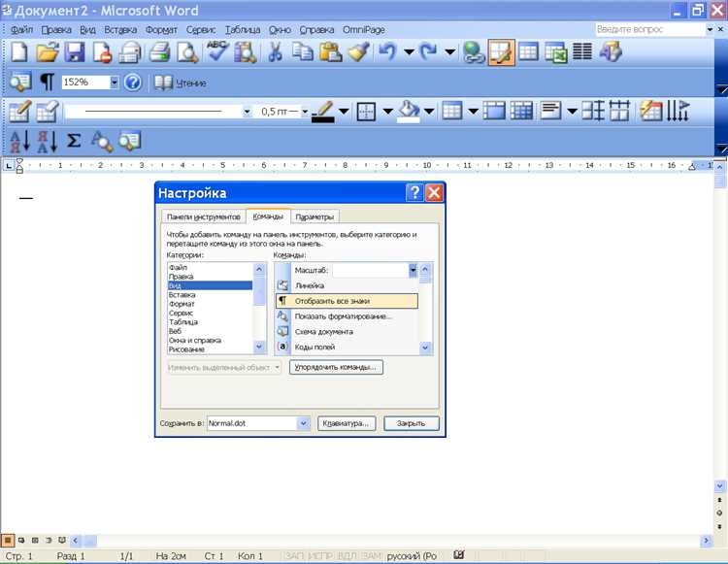Insert table icon in the Standard toolbar
The width and height of the screenshot is (728, 564).
528,52
